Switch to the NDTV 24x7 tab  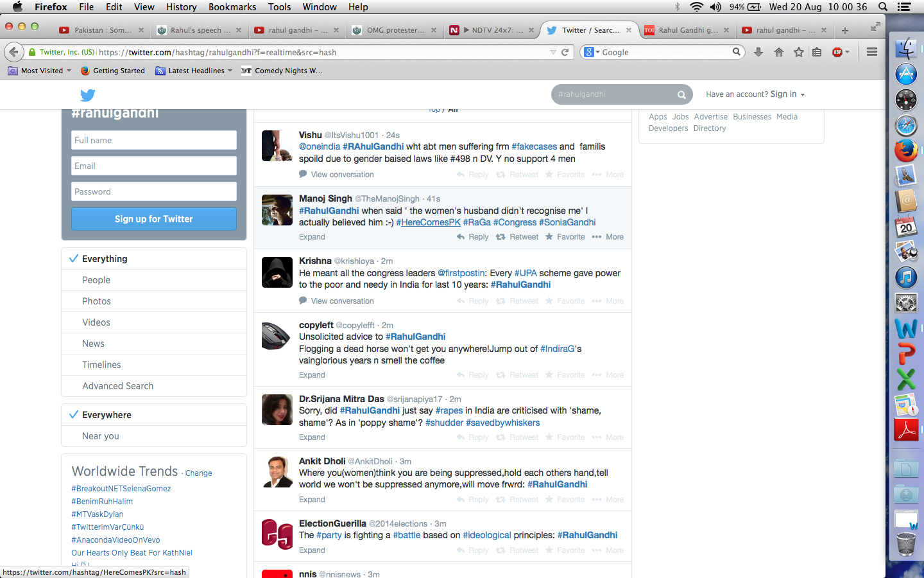491,30
